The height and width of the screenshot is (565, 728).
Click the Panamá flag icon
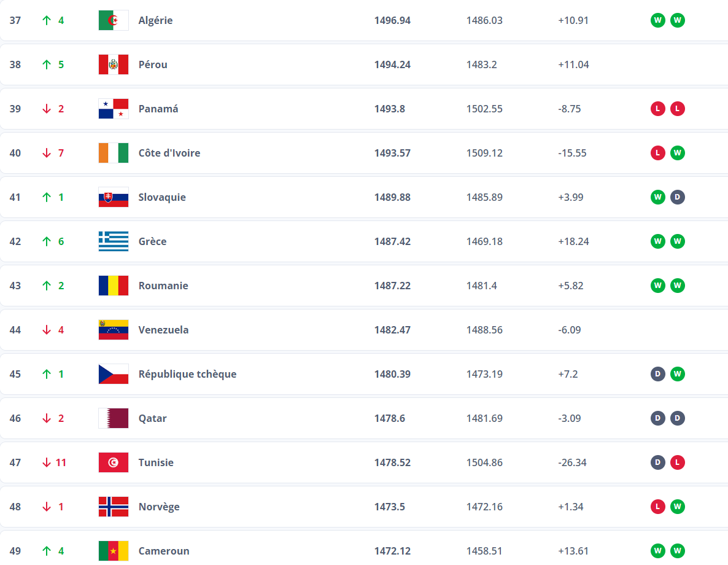114,109
